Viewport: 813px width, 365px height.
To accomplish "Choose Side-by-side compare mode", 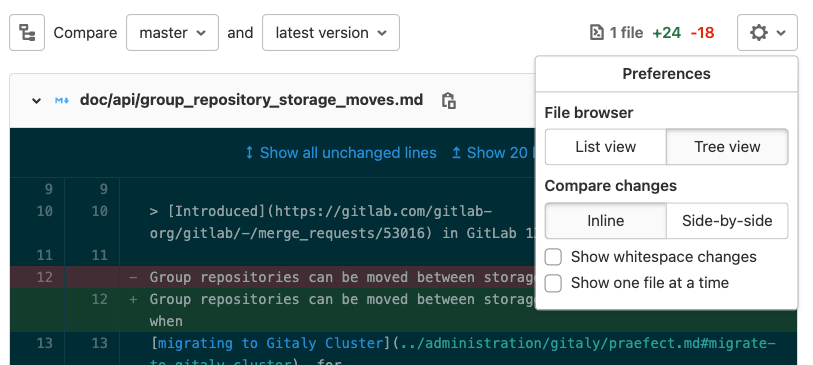I will point(727,221).
